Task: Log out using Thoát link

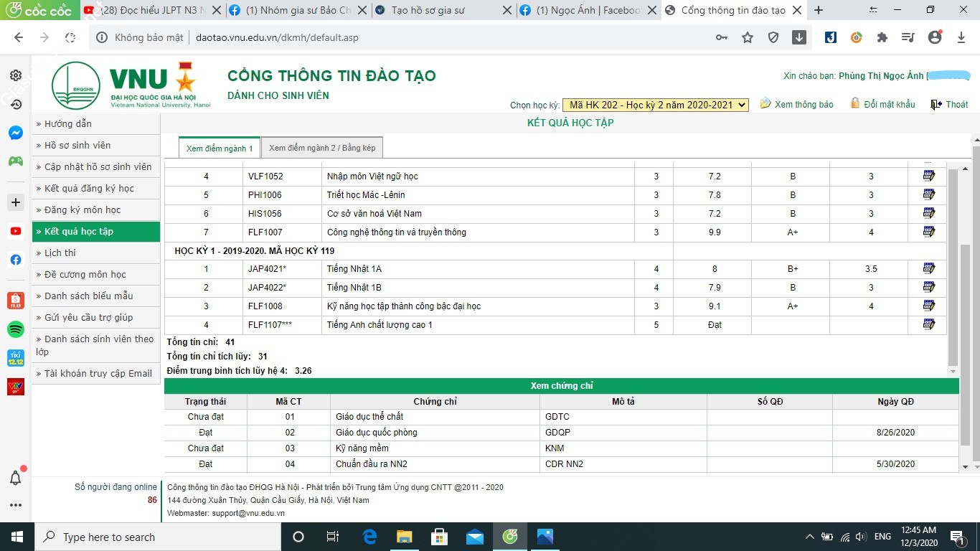Action: [956, 105]
